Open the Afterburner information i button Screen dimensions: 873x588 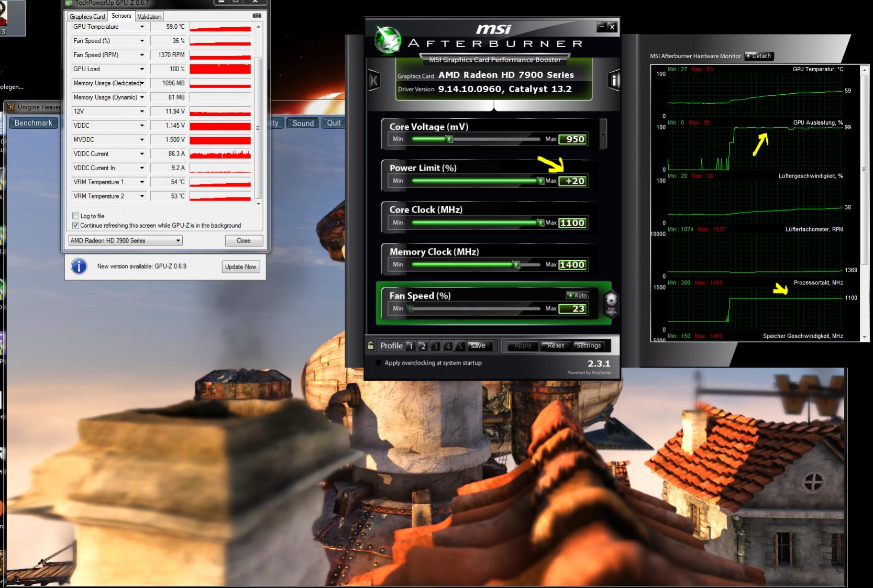tap(614, 80)
